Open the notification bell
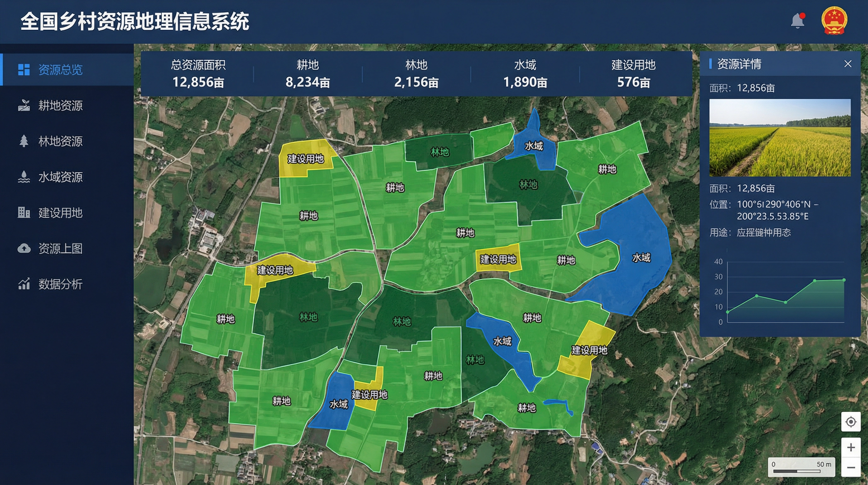Image resolution: width=868 pixels, height=485 pixels. (x=798, y=21)
